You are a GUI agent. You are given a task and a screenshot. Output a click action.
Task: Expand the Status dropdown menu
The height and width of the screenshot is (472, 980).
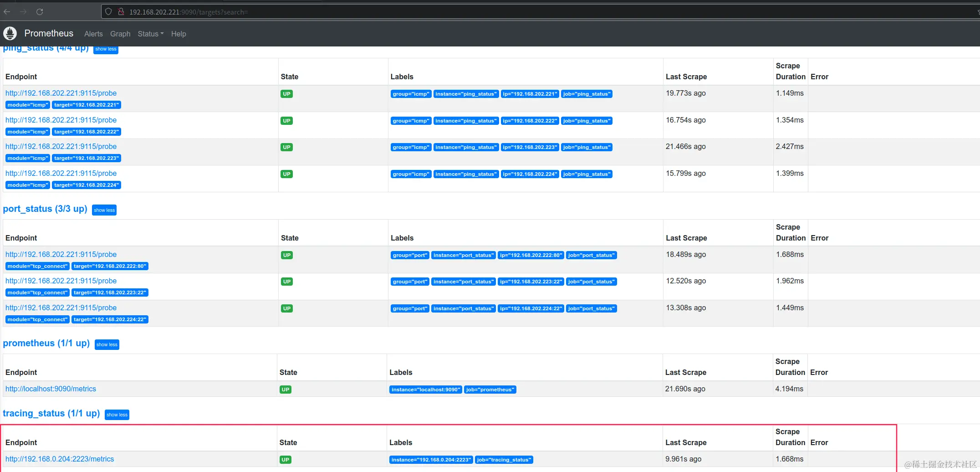pos(151,34)
